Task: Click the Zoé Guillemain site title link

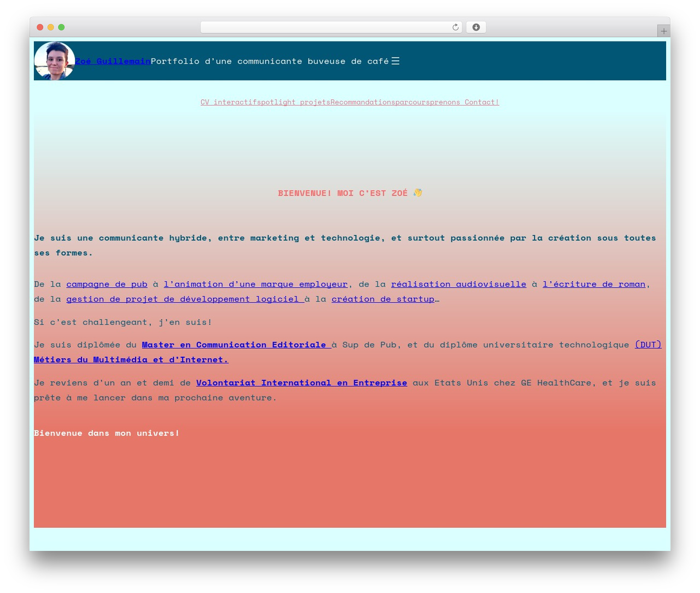Action: pyautogui.click(x=113, y=61)
